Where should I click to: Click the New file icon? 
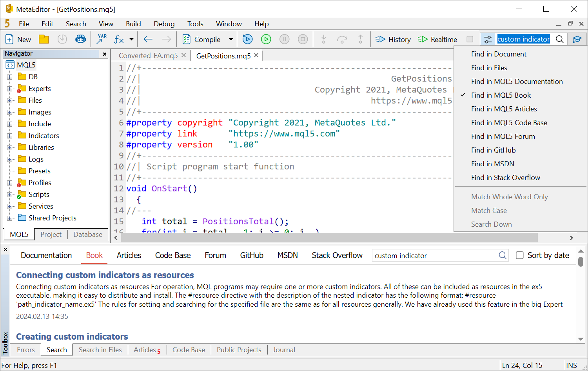[x=9, y=39]
